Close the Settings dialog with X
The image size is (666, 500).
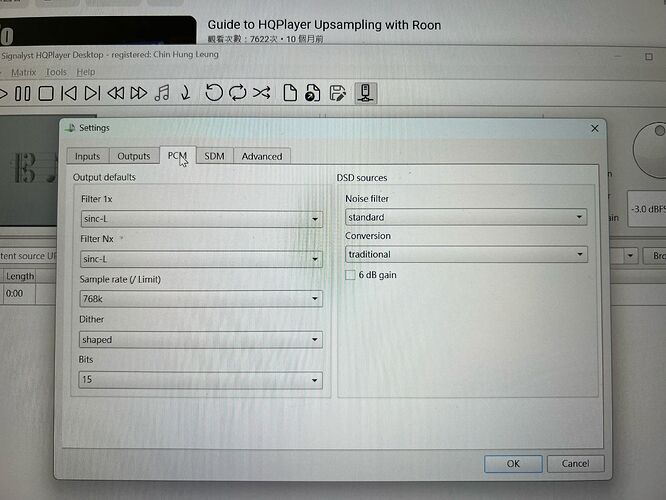click(x=595, y=128)
